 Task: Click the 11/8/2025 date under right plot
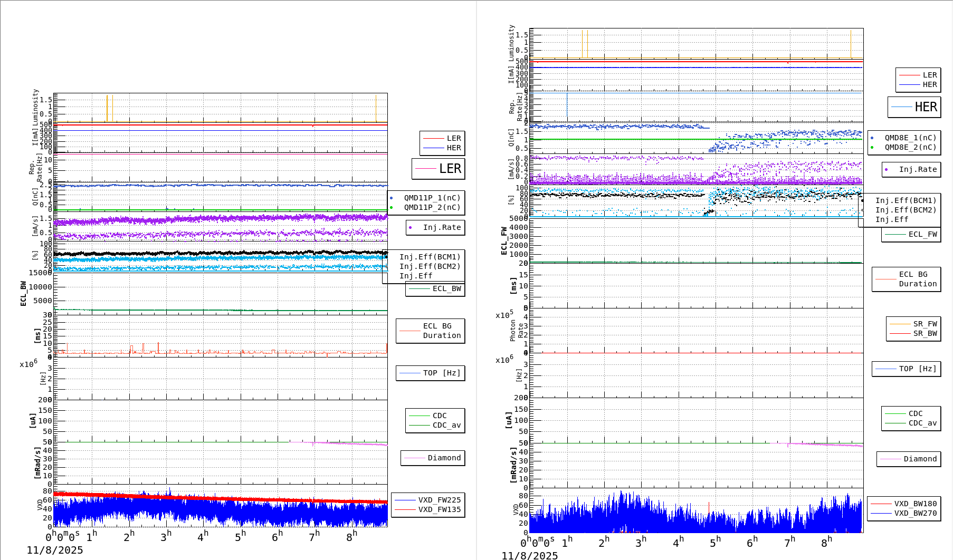pos(529,555)
